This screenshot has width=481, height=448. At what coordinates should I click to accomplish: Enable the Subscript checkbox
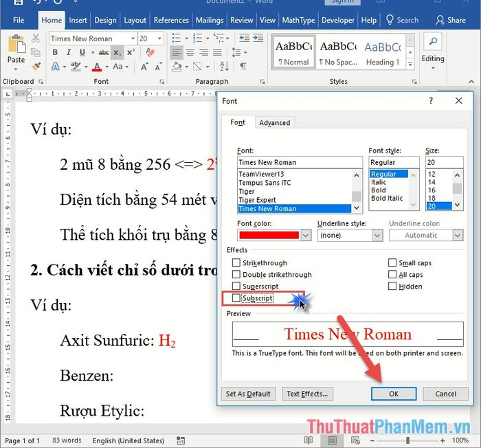236,298
